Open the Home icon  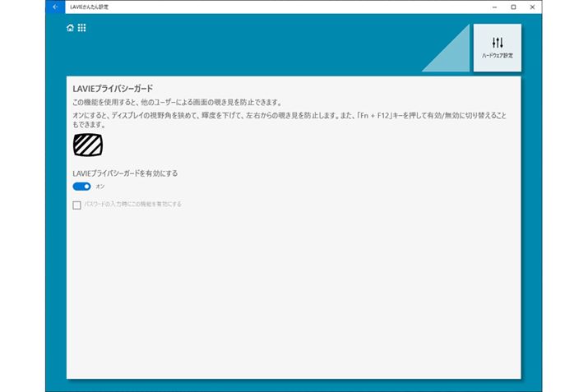pyautogui.click(x=70, y=28)
